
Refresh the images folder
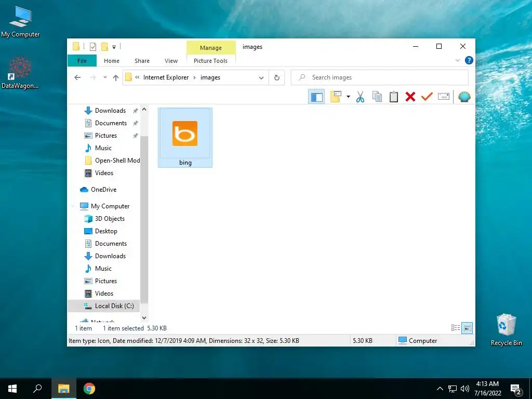277,78
